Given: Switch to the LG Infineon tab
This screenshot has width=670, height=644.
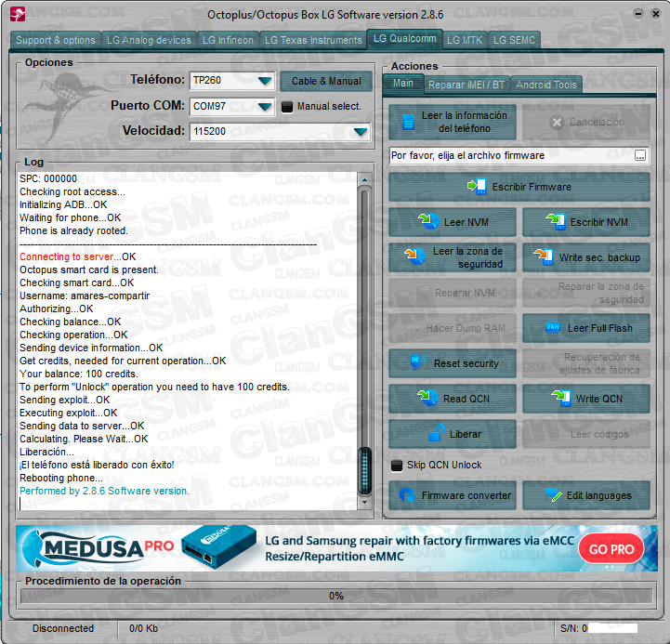Looking at the screenshot, I should point(228,40).
